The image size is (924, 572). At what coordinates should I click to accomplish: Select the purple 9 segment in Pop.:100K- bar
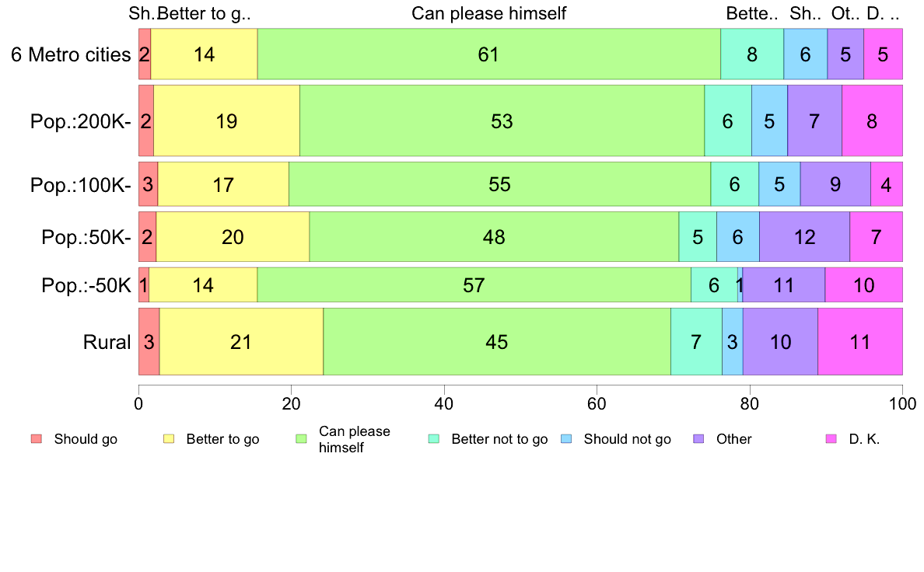[835, 183]
